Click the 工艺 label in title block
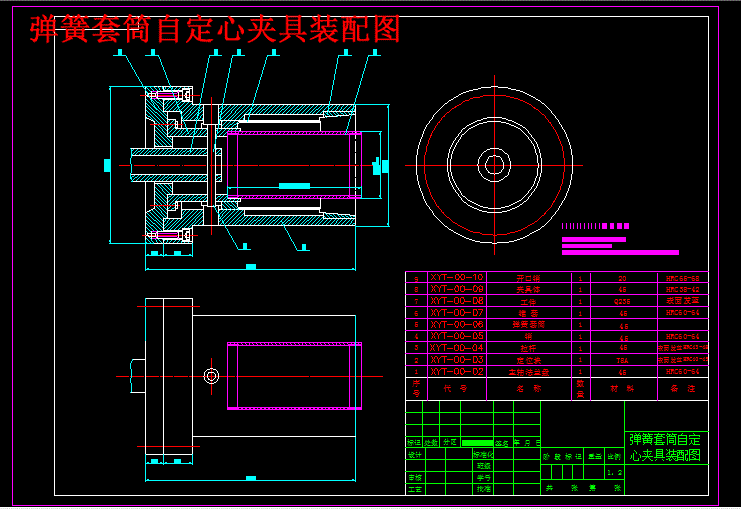741x509 pixels. point(414,489)
